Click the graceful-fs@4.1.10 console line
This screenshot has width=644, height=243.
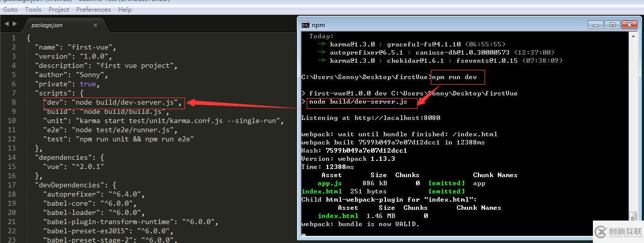(x=411, y=44)
